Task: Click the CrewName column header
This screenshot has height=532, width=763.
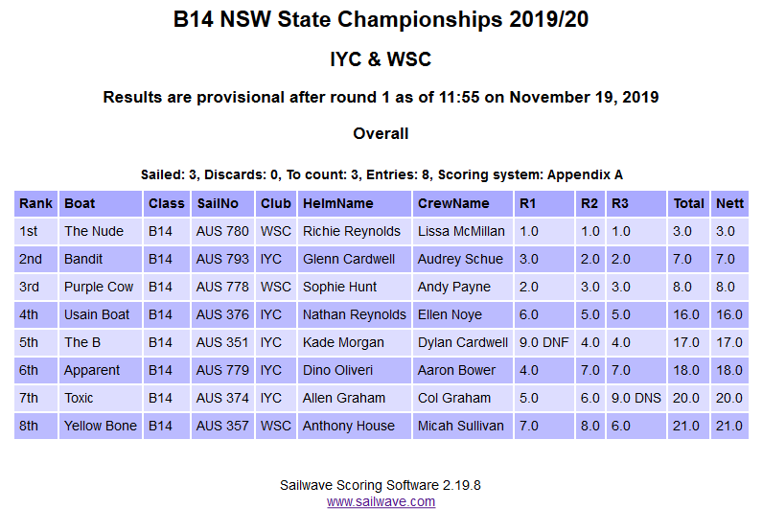Action: coord(463,203)
